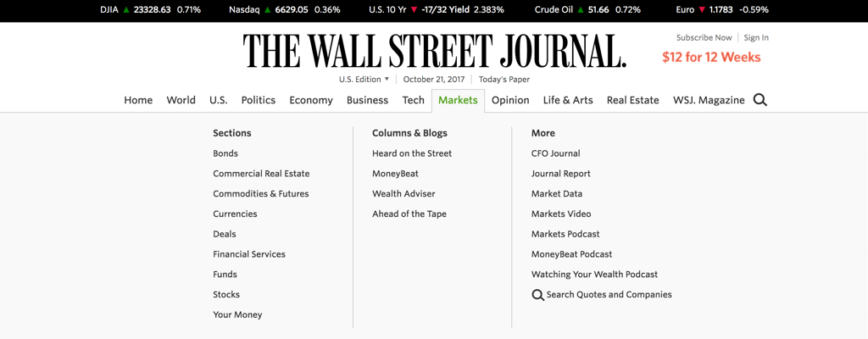The image size is (868, 339).
Task: Click the magnifier icon beside Search Quotes and Companies
Action: pyautogui.click(x=537, y=295)
